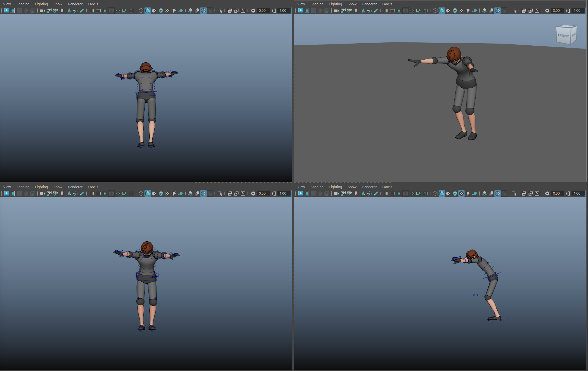Click Use All Lights in top-left panel
Screen dimensions: 588x371
pyautogui.click(x=174, y=10)
